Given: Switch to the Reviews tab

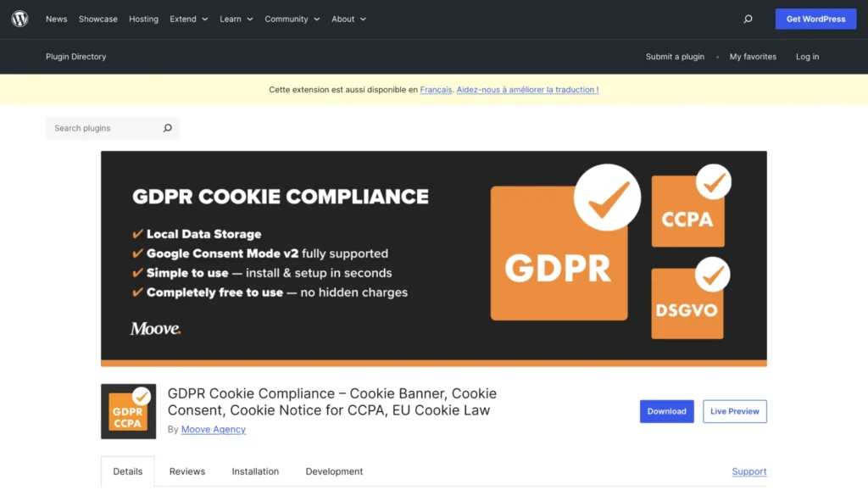Looking at the screenshot, I should click(x=186, y=471).
